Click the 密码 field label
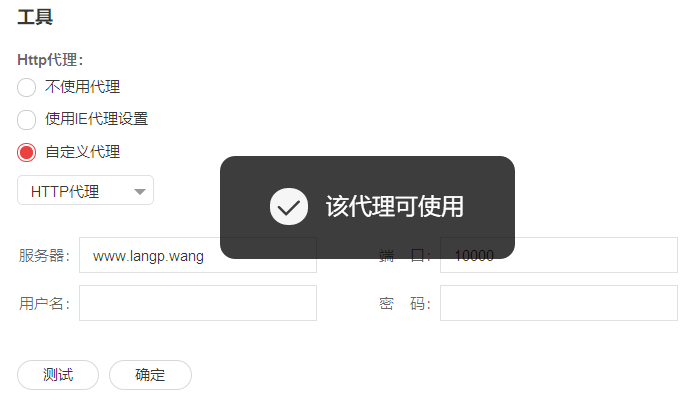This screenshot has height=405, width=688. [x=405, y=303]
